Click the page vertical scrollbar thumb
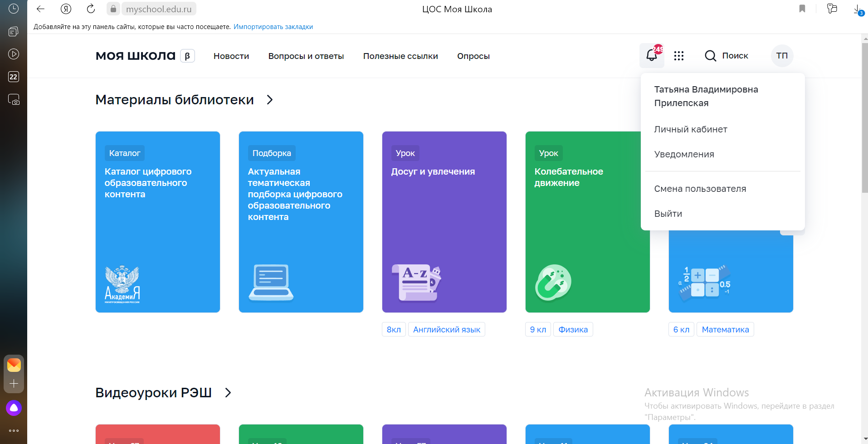The width and height of the screenshot is (868, 444). (x=864, y=118)
